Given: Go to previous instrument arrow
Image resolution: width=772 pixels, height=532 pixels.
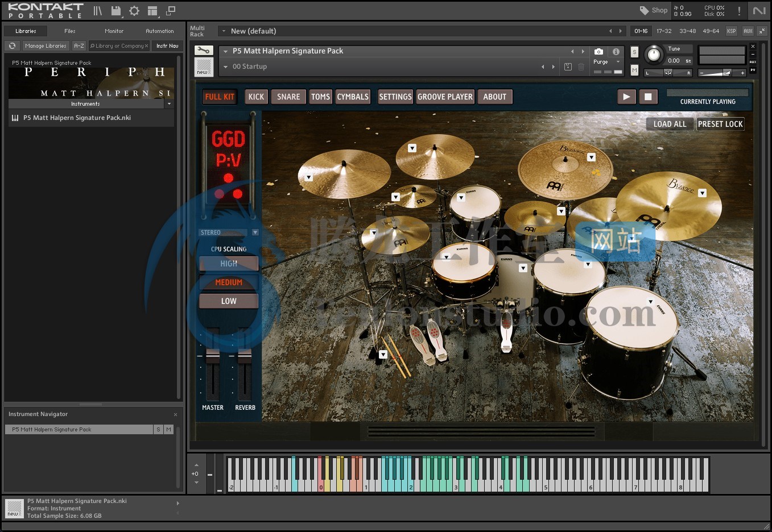Looking at the screenshot, I should click(572, 51).
